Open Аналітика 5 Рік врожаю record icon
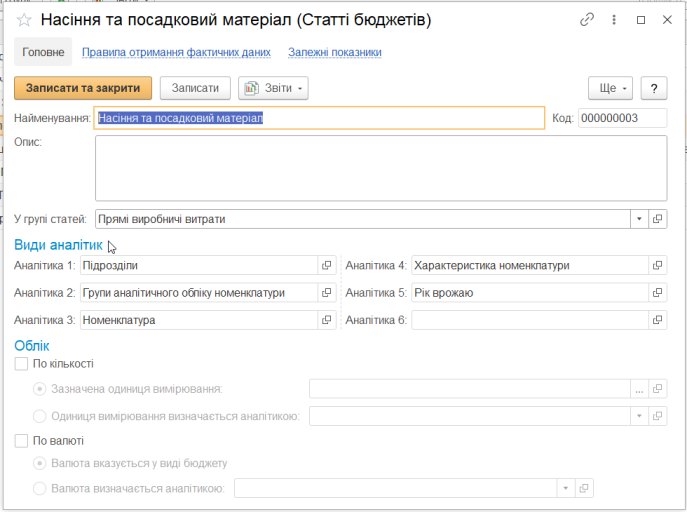Screen dimensions: 687x512 click(657, 293)
